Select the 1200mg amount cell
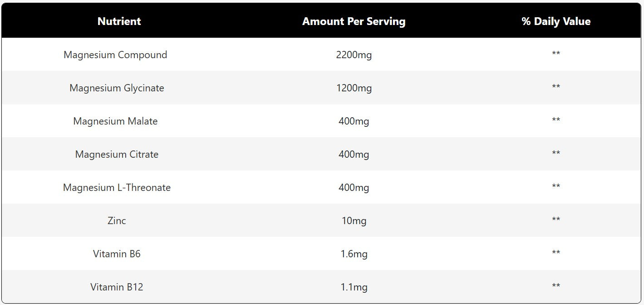The width and height of the screenshot is (644, 305). tap(354, 88)
